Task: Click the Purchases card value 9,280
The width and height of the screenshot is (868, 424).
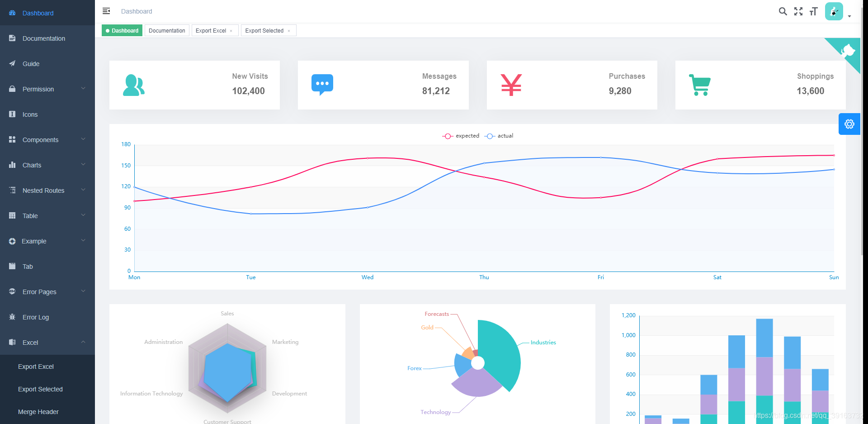Action: tap(620, 91)
